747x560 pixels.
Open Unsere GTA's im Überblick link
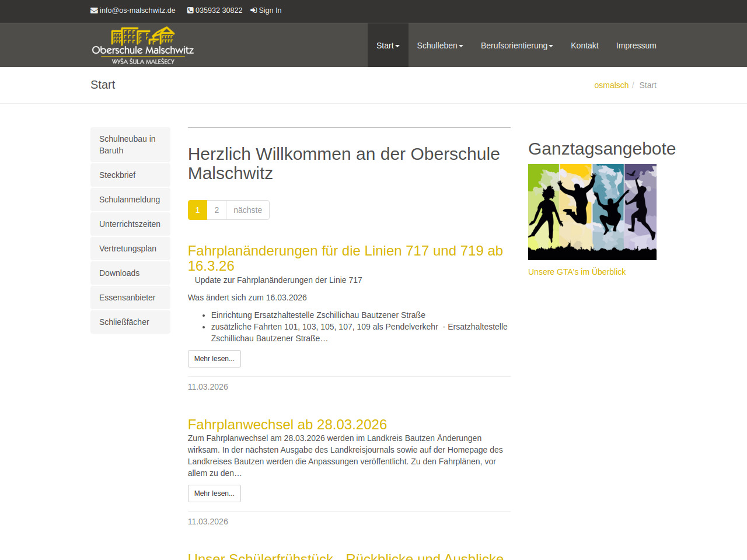pyautogui.click(x=577, y=272)
